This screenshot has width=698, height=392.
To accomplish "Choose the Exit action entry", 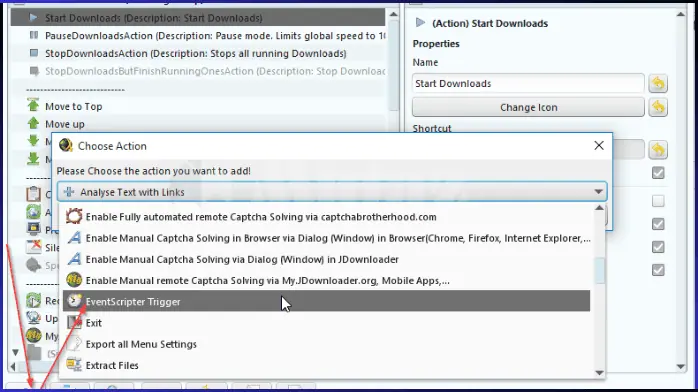I will (x=326, y=323).
